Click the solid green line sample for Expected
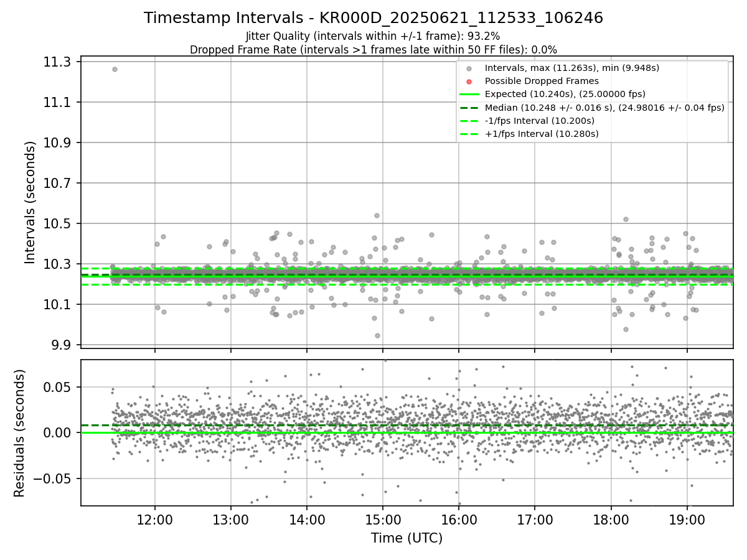 click(x=469, y=95)
